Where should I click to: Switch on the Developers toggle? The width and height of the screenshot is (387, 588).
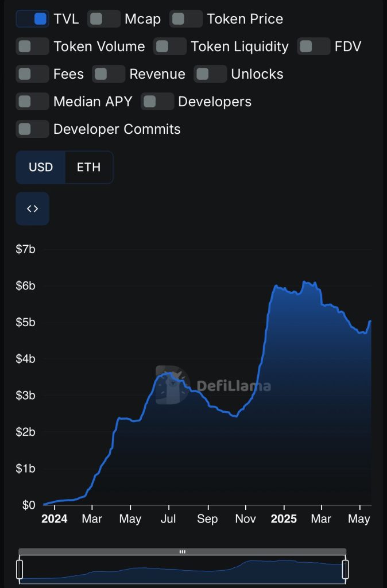point(157,101)
